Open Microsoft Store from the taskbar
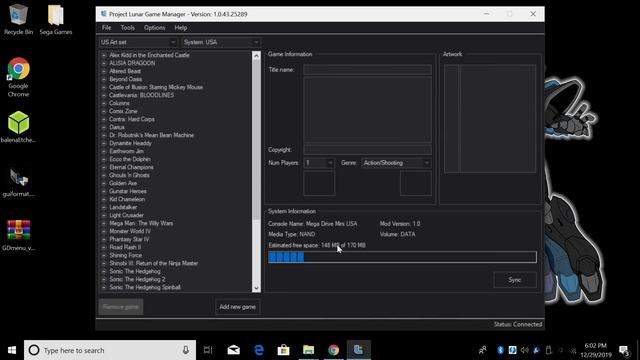The height and width of the screenshot is (360, 640). [x=283, y=350]
